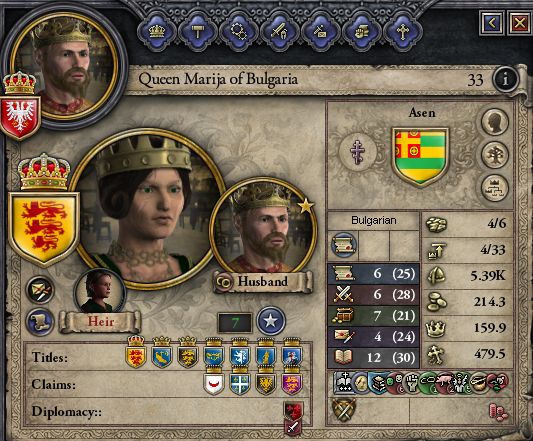Open the Religion tab with cross icon
This screenshot has height=441, width=533.
tap(403, 32)
